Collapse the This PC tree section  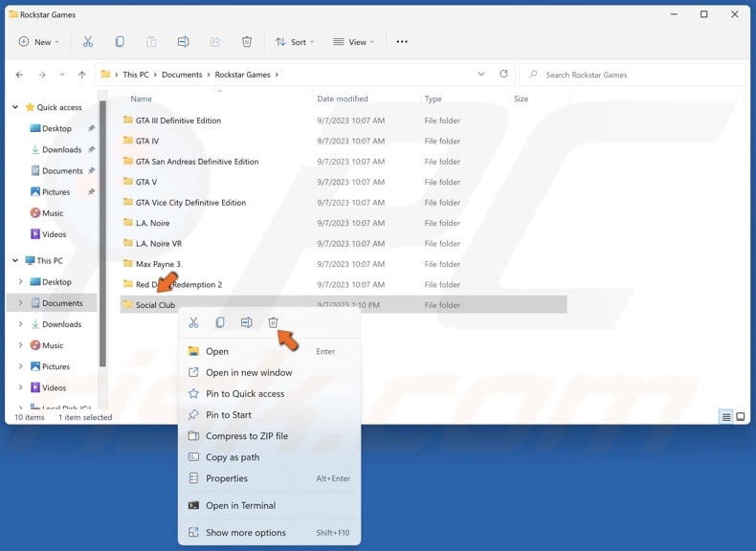(x=15, y=260)
